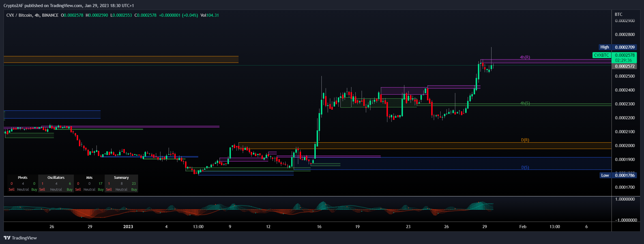Click the D(S) daily support label
Image resolution: width=644 pixels, height=244 pixels.
point(525,167)
